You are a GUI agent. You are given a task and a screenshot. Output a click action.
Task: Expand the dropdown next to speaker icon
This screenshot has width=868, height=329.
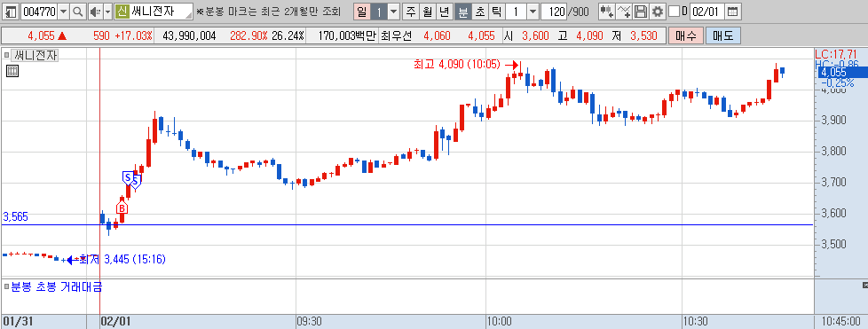coord(107,11)
